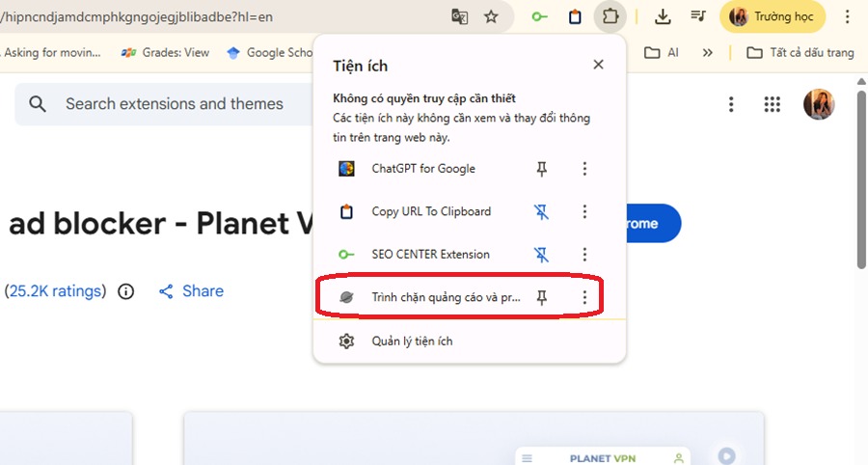
Task: Click the Search extensions and themes field
Action: pyautogui.click(x=175, y=104)
